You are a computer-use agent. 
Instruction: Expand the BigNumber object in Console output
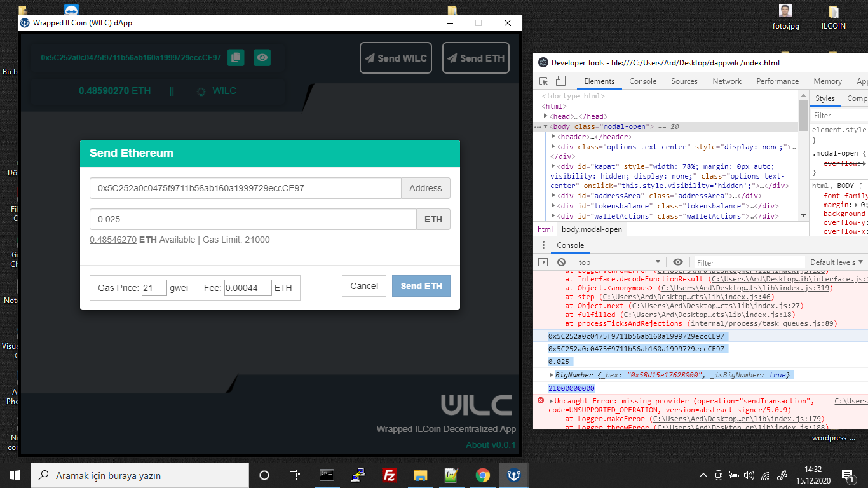pyautogui.click(x=552, y=374)
